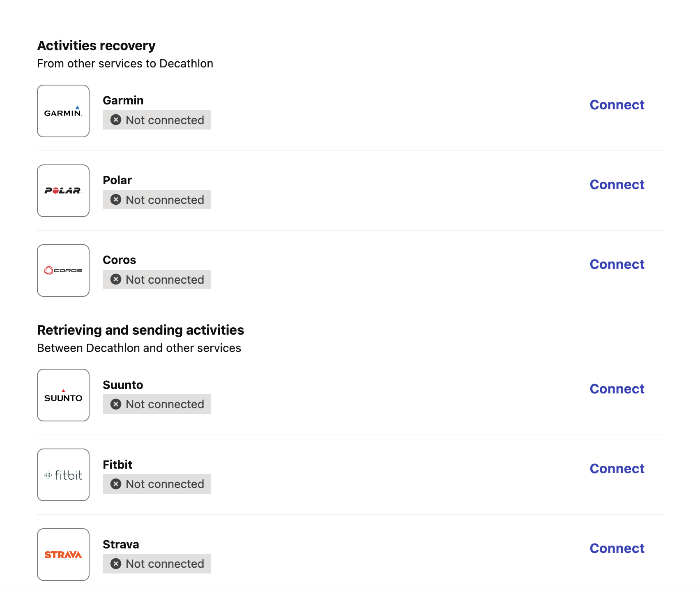Click the Activities recovery heading

coord(96,46)
